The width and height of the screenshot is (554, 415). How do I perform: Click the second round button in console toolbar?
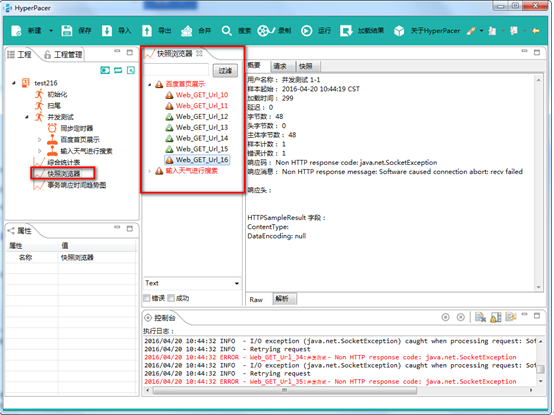pos(460,317)
